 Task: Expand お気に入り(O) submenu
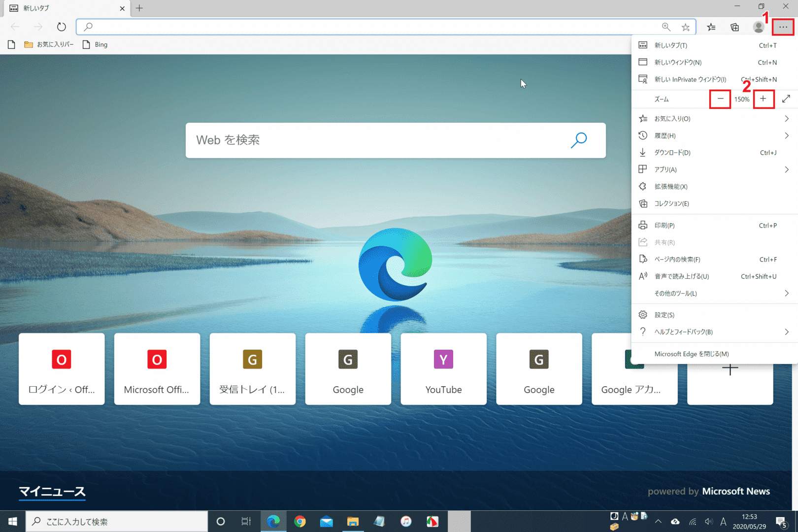[714, 119]
